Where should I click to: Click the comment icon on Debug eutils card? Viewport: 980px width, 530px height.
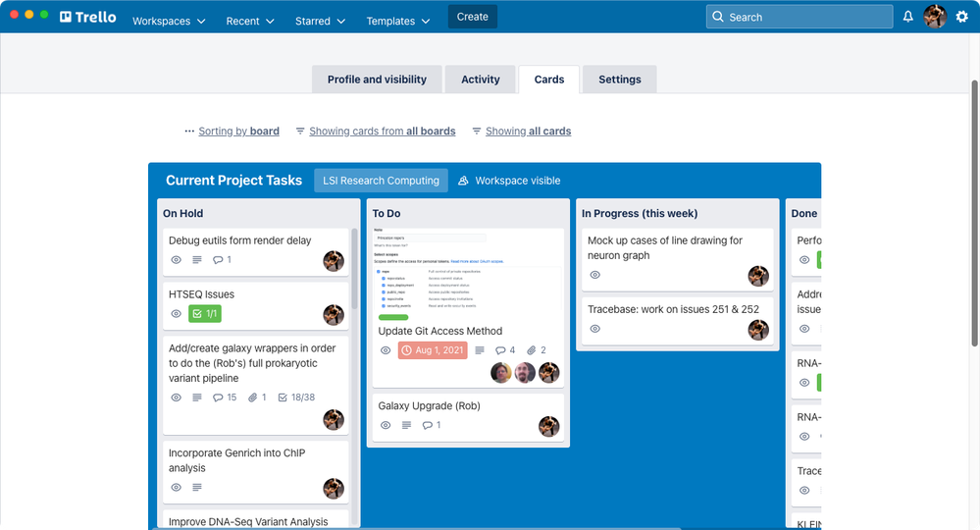[218, 259]
